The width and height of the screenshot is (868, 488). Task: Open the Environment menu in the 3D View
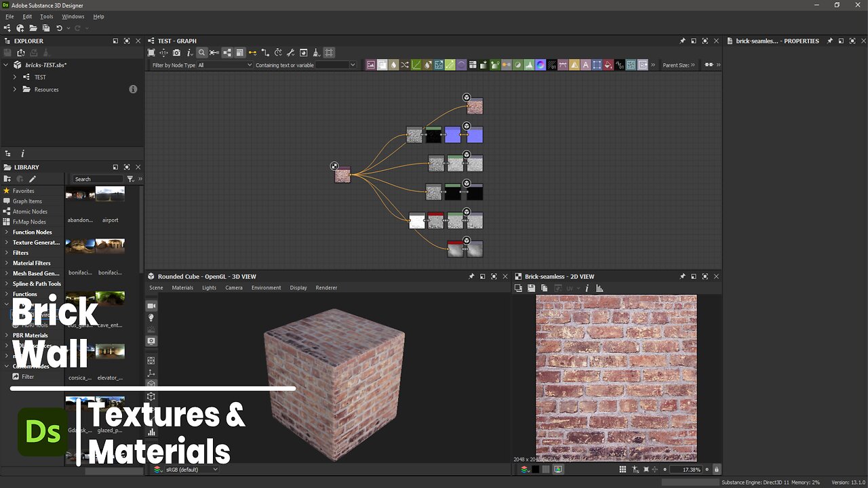pos(266,287)
